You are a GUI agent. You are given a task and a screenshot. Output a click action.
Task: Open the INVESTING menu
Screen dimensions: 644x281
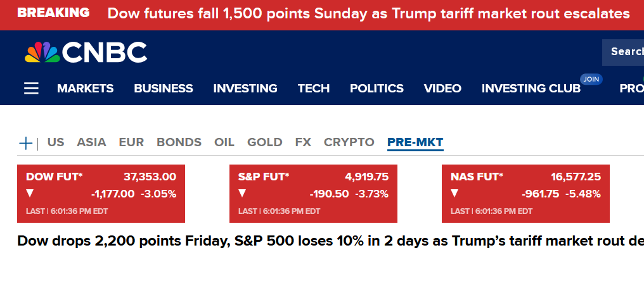tap(245, 89)
